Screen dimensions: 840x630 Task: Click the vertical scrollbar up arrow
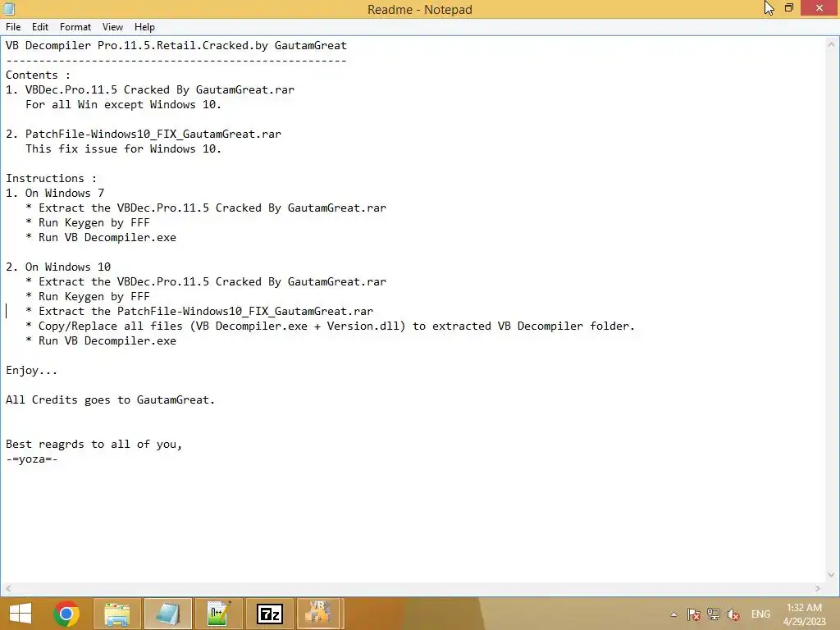point(832,44)
